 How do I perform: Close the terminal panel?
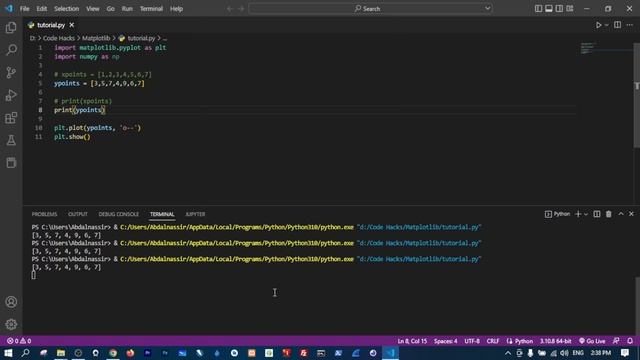point(631,214)
